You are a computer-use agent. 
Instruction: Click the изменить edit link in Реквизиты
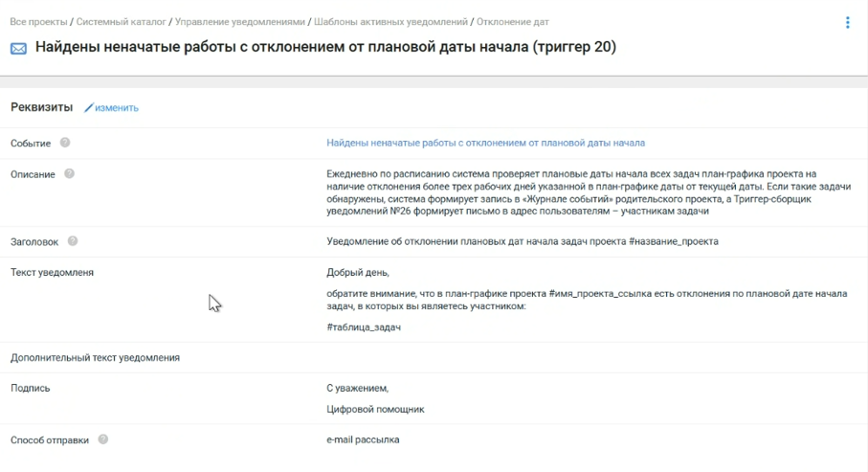tap(111, 108)
